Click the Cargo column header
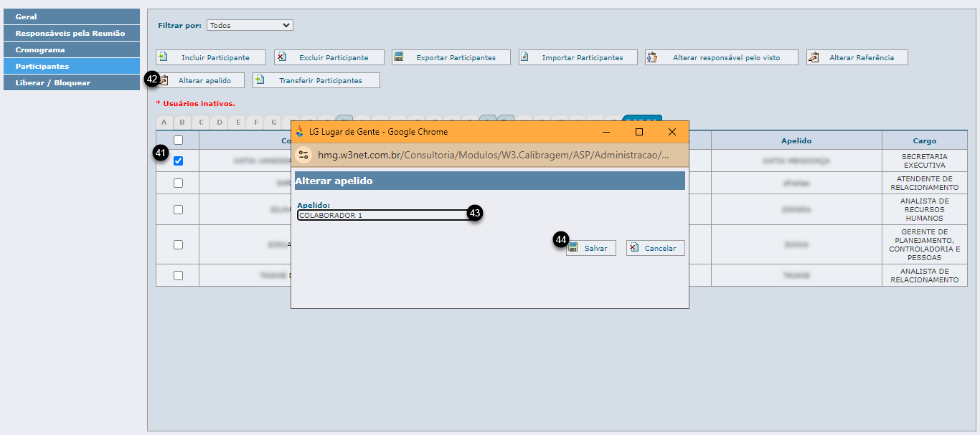Viewport: 980px width, 435px height. point(925,140)
